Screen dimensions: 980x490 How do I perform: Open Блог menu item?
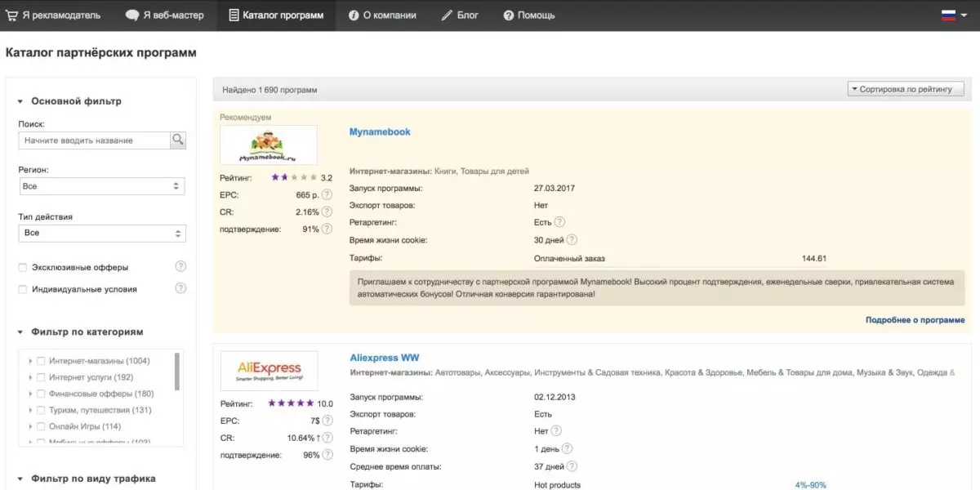(x=460, y=15)
